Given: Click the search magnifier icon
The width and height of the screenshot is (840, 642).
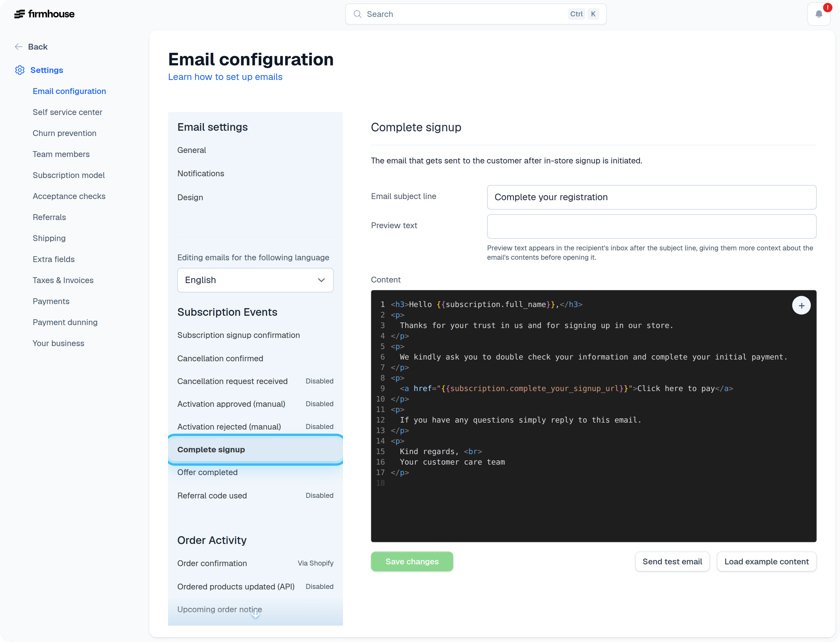Looking at the screenshot, I should (357, 14).
